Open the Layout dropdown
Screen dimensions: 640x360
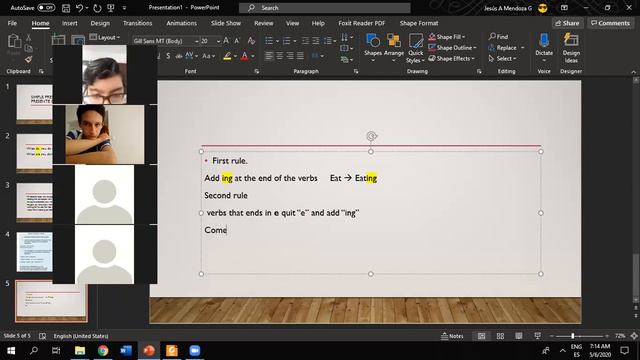105,38
